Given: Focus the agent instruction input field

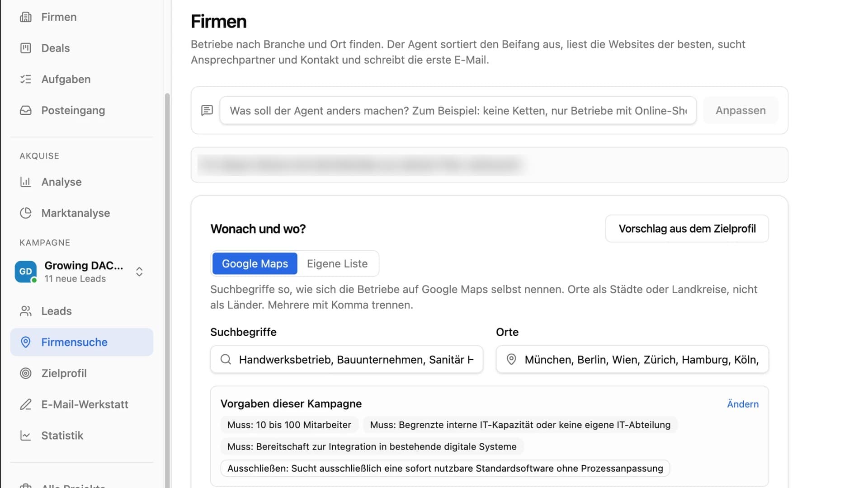Looking at the screenshot, I should tap(458, 111).
